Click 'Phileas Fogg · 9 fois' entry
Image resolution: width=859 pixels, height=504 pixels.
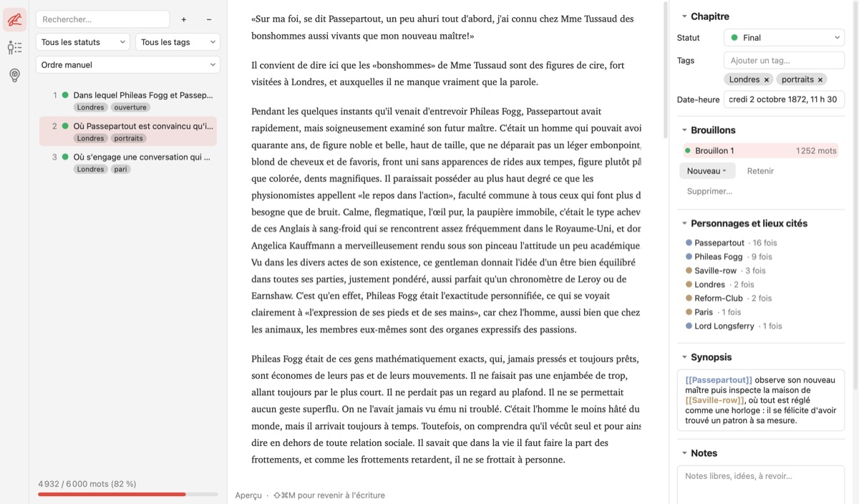[729, 256]
